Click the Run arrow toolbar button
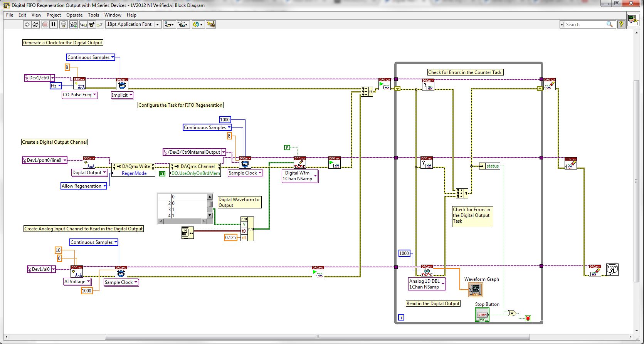Screen dimensions: 644x344 tap(27, 24)
